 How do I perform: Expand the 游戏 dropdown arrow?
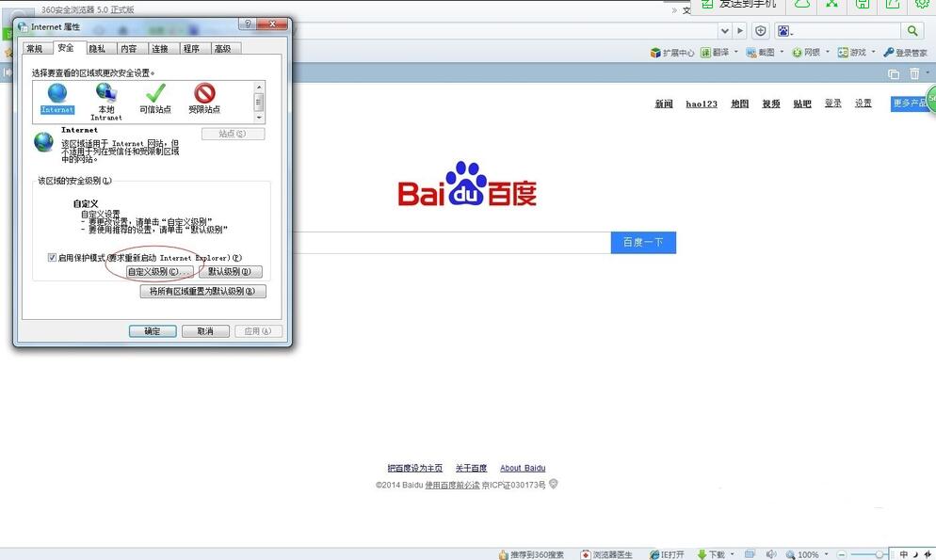click(873, 52)
